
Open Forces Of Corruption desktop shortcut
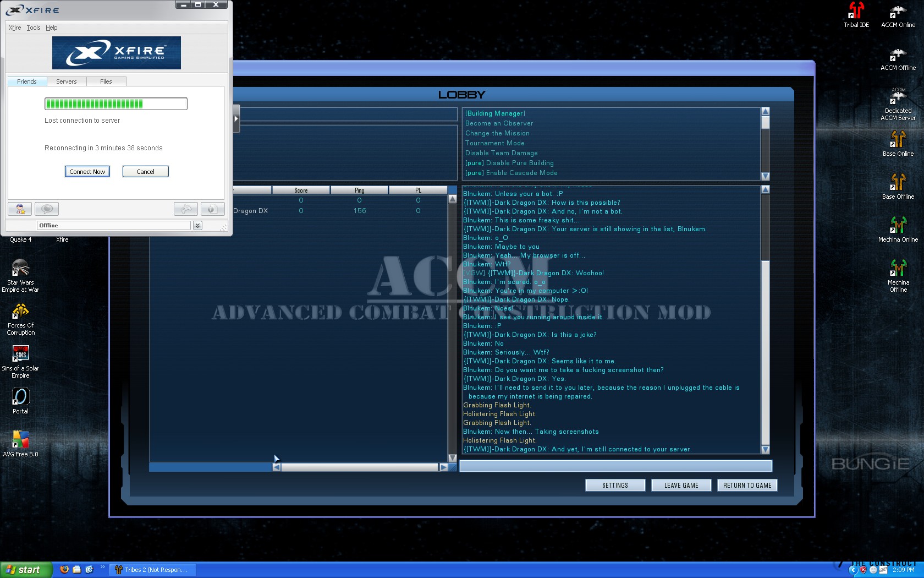coord(20,319)
